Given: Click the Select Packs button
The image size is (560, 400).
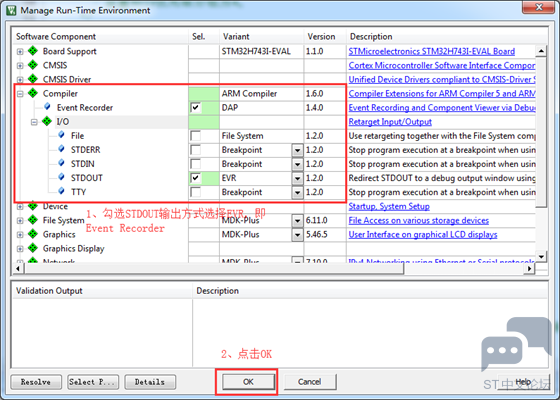Looking at the screenshot, I should coord(93,382).
